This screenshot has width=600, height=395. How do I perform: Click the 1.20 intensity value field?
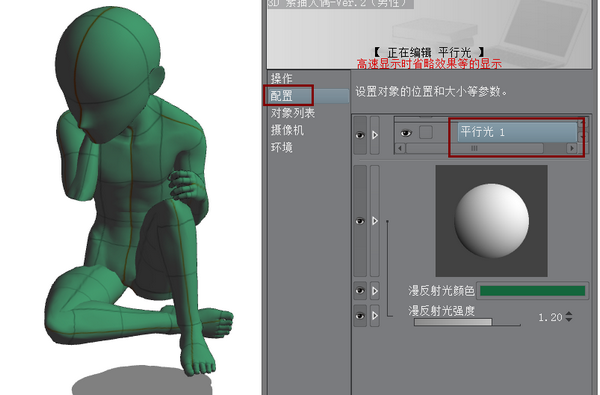pyautogui.click(x=550, y=317)
